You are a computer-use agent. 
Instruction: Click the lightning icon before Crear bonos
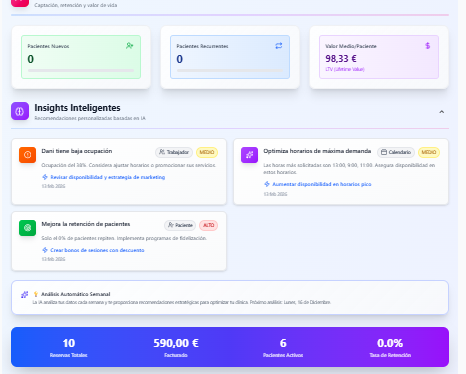pos(45,250)
